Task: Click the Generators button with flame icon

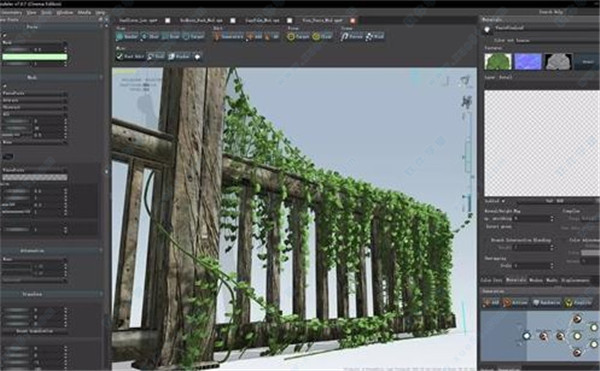Action: 229,36
